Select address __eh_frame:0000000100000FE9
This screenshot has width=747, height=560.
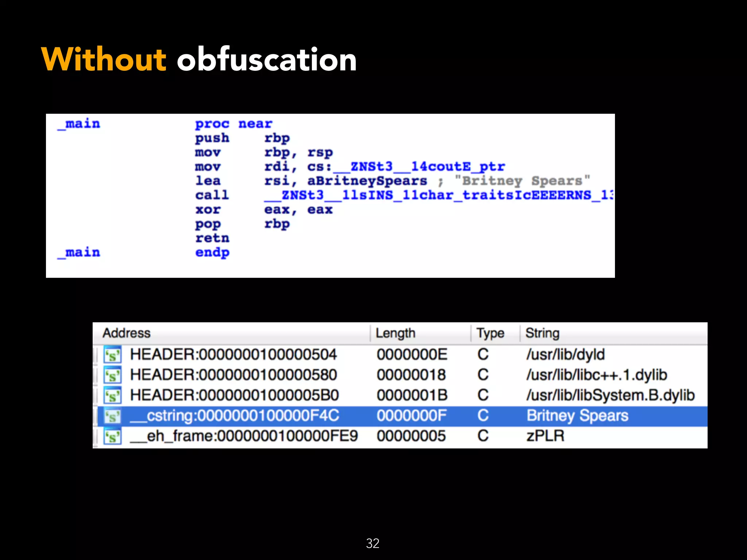click(x=244, y=436)
